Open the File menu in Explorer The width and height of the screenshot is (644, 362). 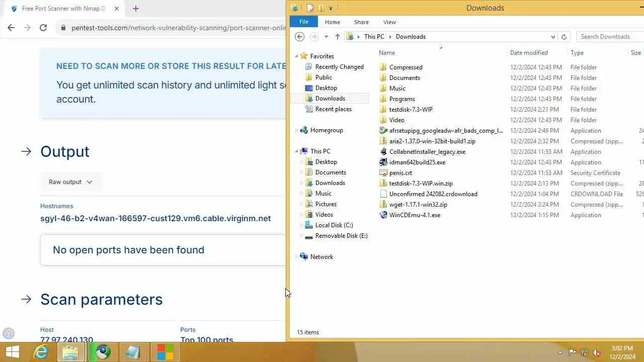304,22
